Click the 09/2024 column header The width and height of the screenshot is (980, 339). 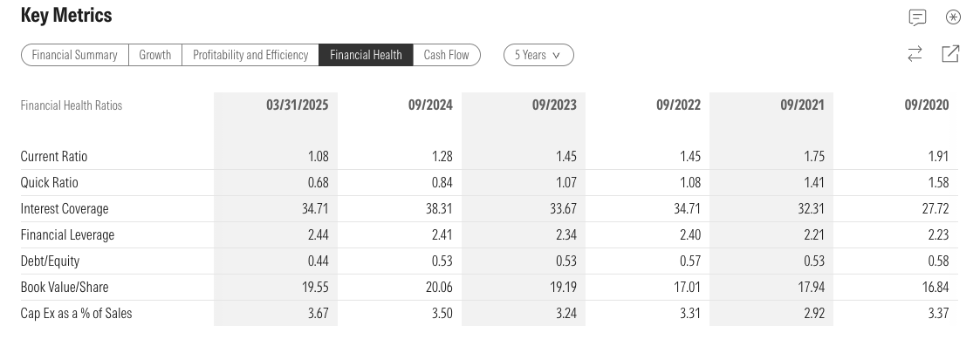tap(430, 105)
